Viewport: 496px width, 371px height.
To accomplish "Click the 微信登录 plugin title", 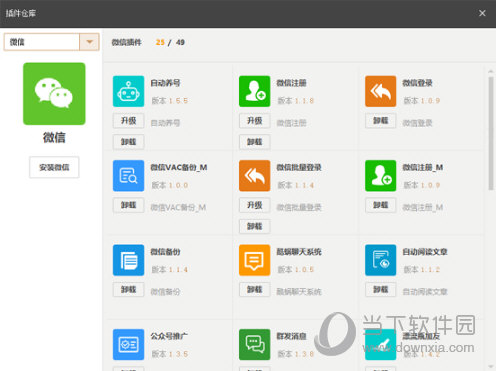I will (417, 83).
